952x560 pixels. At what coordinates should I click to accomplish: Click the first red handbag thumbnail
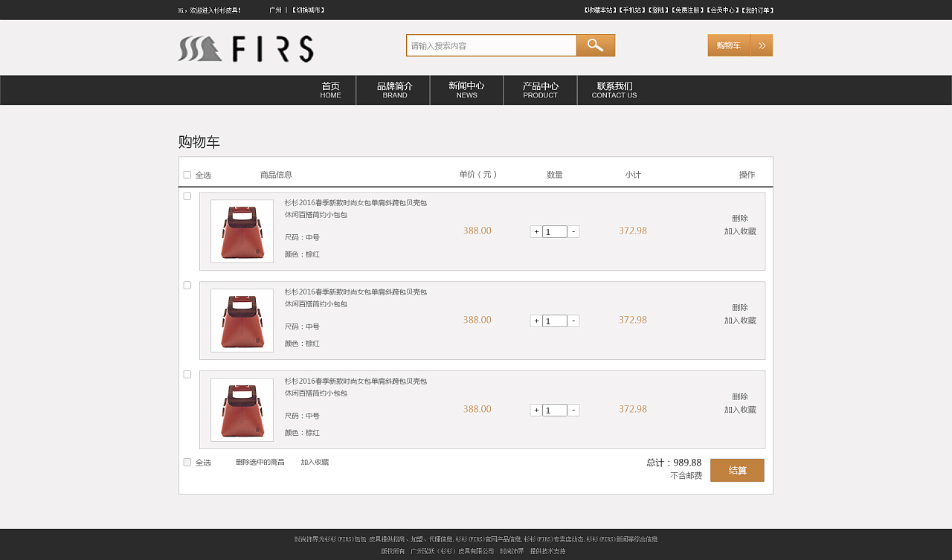(x=242, y=231)
